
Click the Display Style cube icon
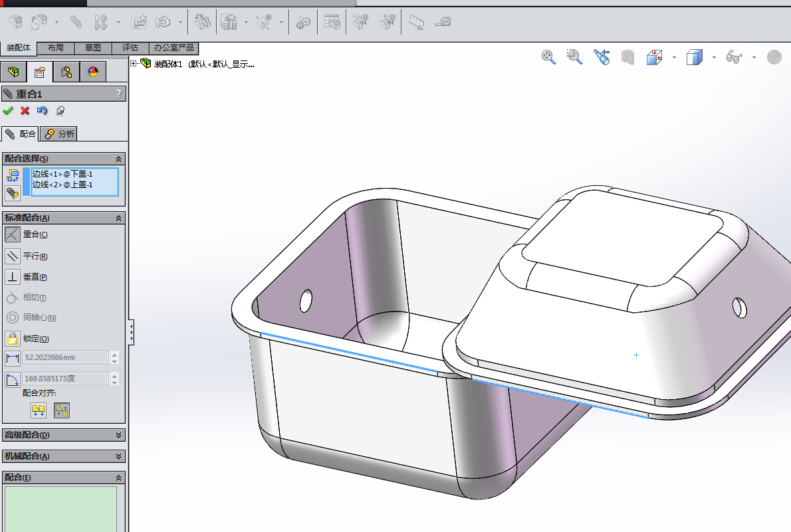[695, 57]
